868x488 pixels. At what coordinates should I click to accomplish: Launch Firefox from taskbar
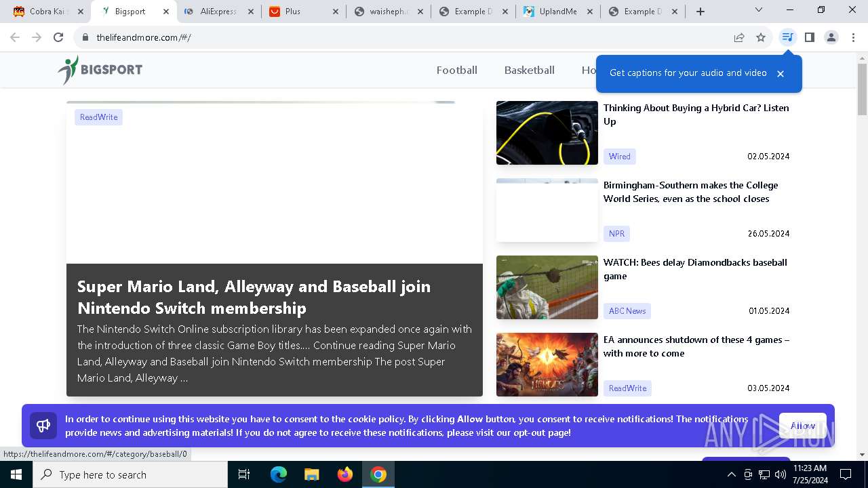(x=345, y=474)
